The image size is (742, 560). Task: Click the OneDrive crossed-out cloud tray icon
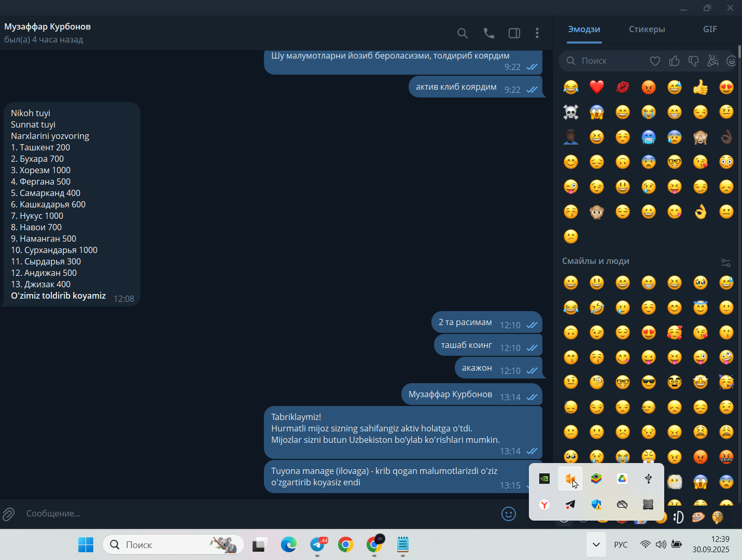pyautogui.click(x=622, y=505)
